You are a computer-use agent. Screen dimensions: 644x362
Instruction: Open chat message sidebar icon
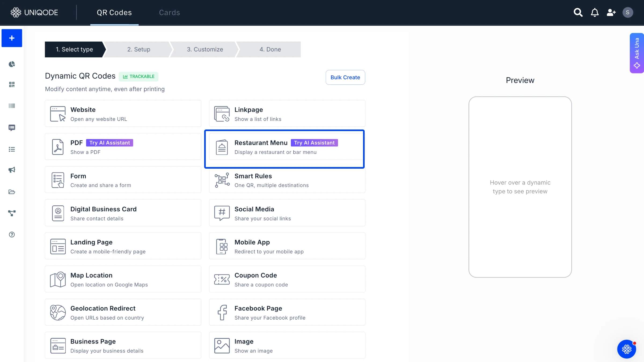click(12, 128)
